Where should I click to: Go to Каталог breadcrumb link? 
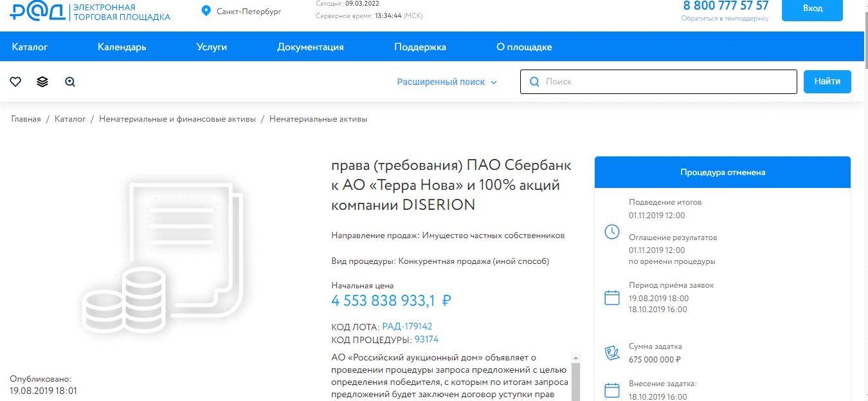70,119
